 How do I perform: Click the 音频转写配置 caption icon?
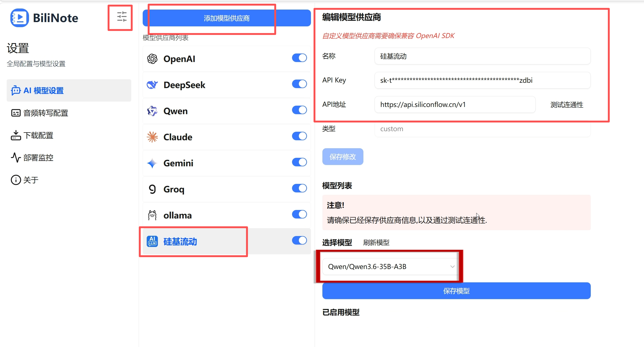pos(16,113)
